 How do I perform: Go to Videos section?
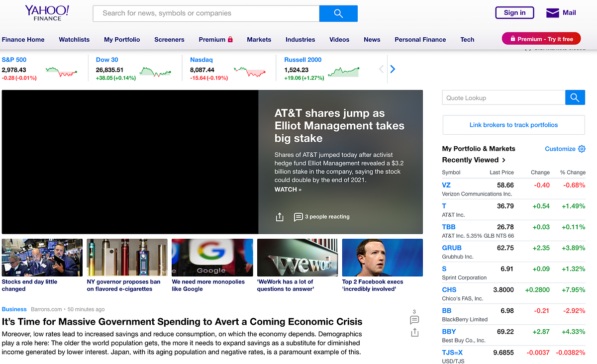coord(339,39)
